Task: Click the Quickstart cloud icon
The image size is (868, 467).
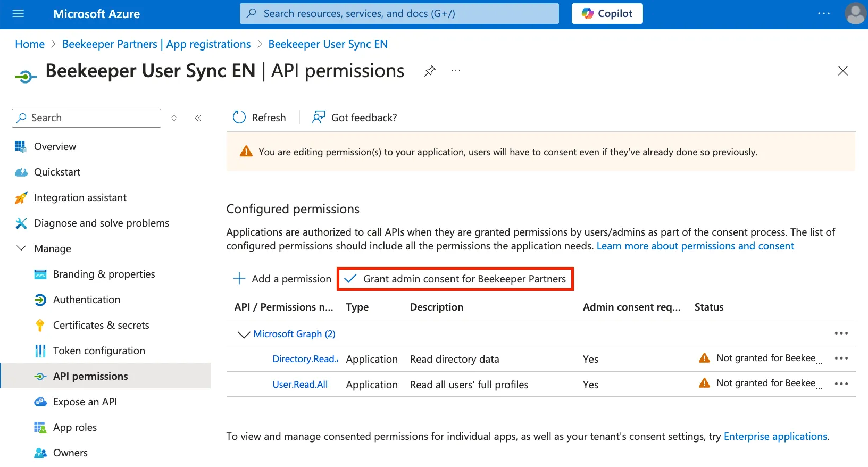Action: pyautogui.click(x=21, y=172)
